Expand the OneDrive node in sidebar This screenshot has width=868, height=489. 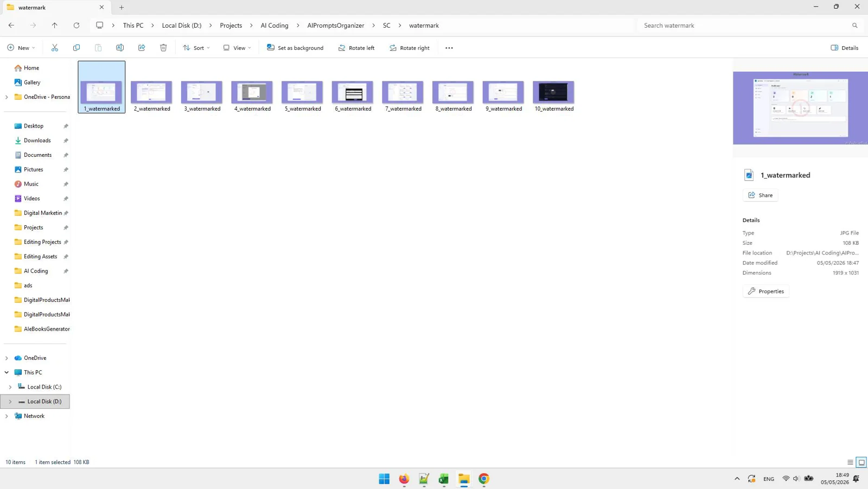pos(7,358)
